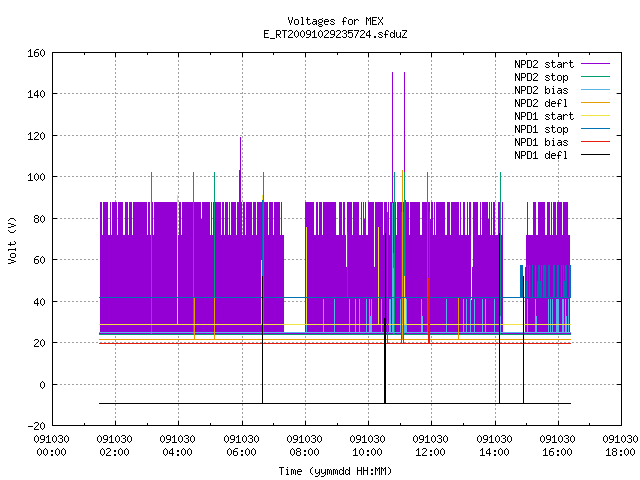This screenshot has height=480, width=640.
Task: Click the 160 y-axis tick value
Action: [x=36, y=53]
